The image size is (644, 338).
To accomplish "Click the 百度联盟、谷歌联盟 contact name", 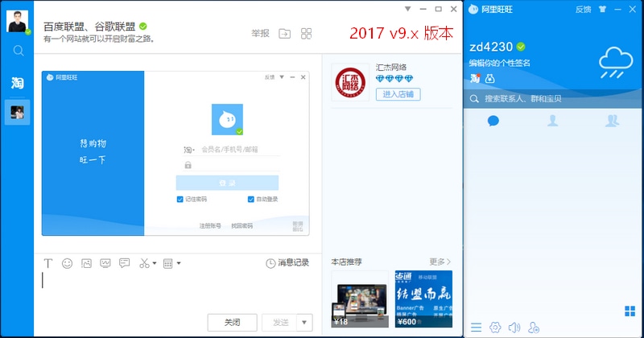I will 89,27.
